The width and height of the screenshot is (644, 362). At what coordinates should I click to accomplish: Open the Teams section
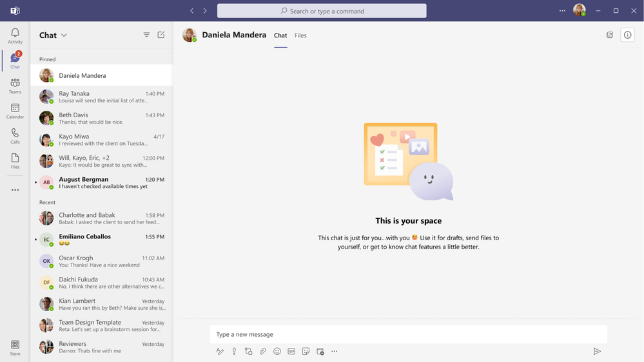click(x=15, y=86)
